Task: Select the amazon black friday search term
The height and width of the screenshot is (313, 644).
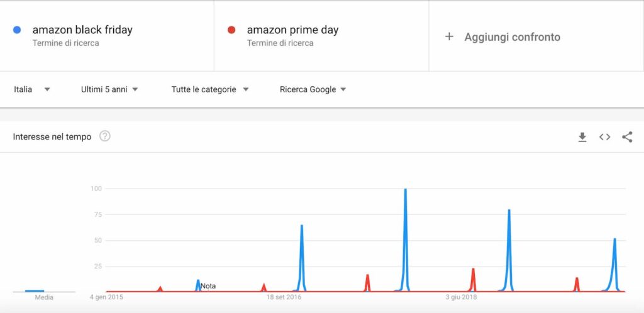Action: 82,30
